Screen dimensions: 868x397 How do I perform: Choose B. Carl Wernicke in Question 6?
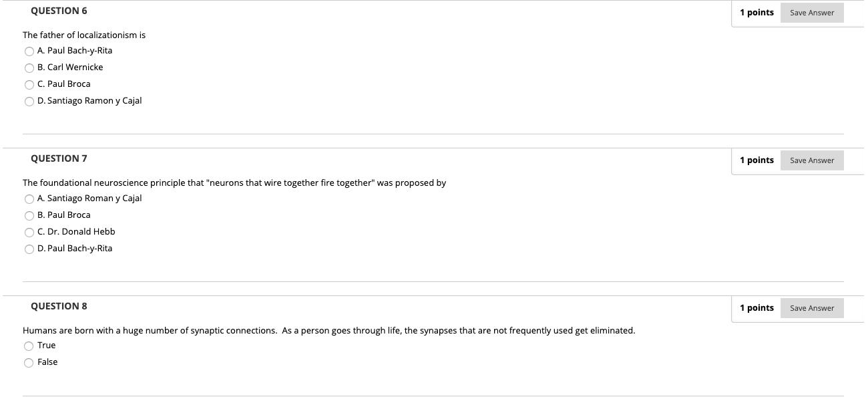(29, 68)
